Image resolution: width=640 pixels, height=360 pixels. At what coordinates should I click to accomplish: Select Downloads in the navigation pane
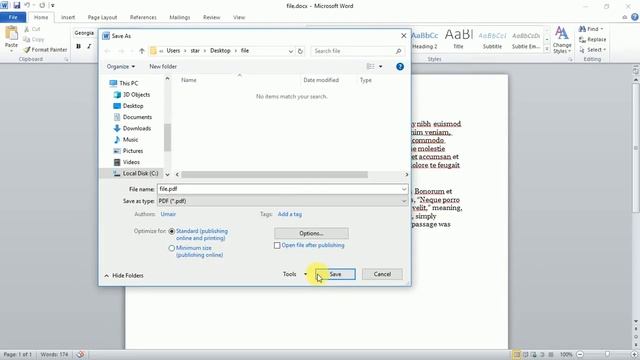coord(132,128)
